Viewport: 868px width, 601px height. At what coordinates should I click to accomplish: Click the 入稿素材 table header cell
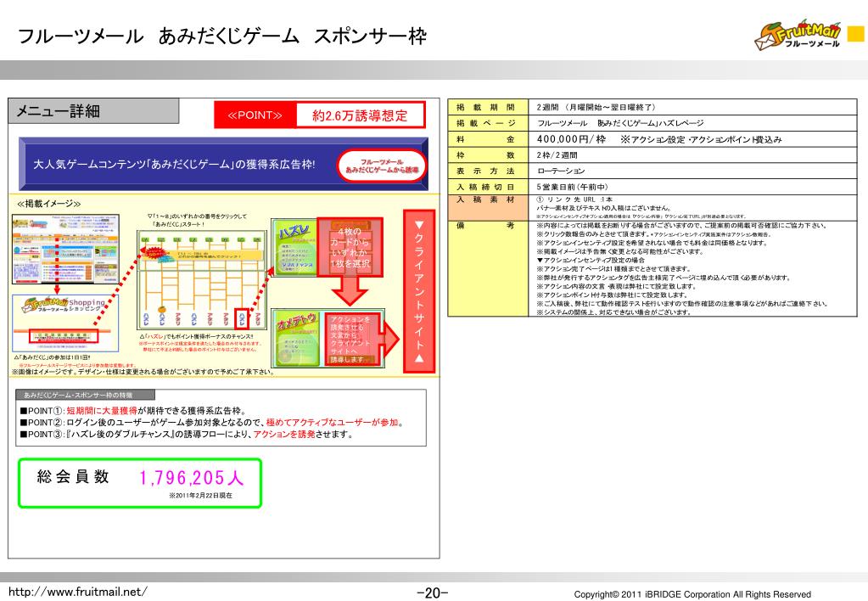point(488,208)
